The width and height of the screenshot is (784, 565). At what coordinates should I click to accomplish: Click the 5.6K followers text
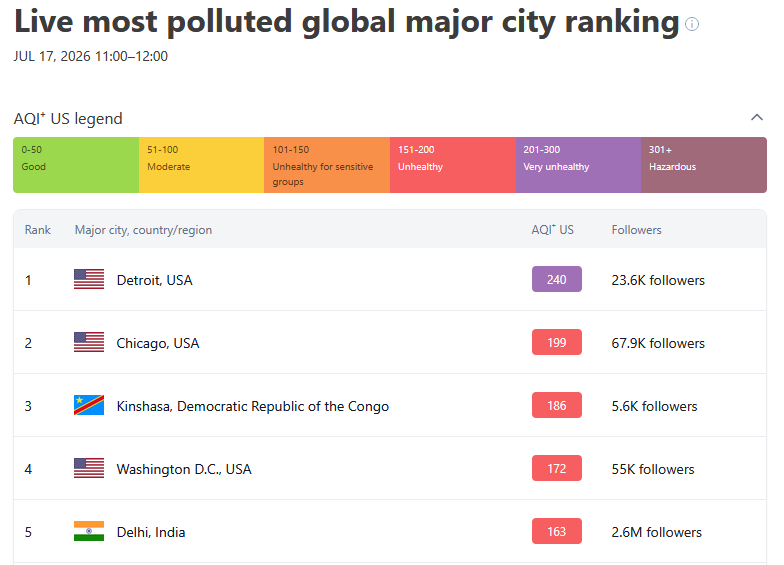click(654, 406)
